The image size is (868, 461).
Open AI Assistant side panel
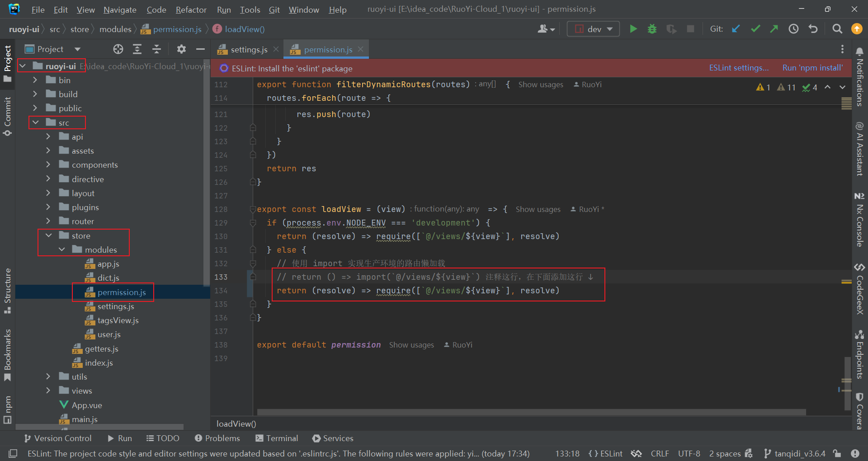(x=859, y=148)
